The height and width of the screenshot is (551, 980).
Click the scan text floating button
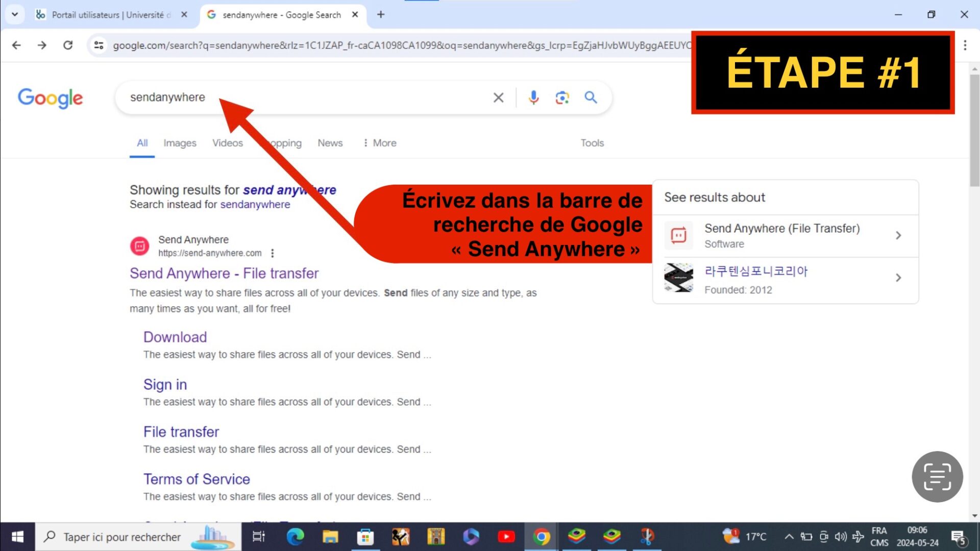(937, 477)
